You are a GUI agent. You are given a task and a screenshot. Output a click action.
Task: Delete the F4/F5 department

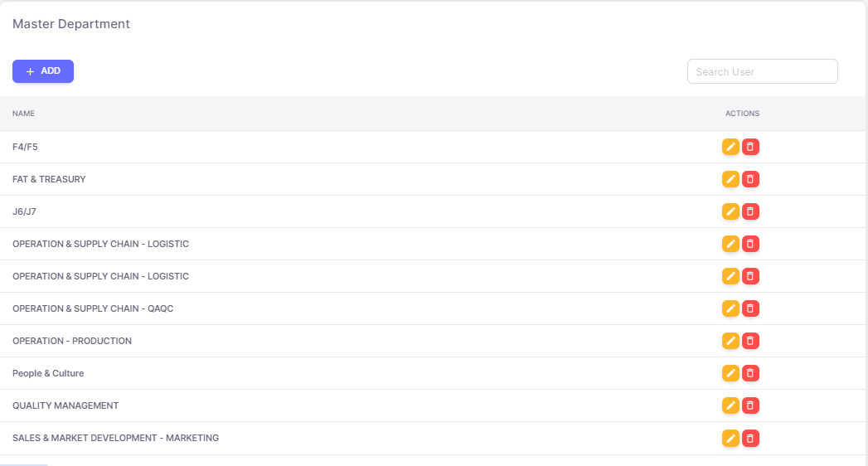tap(750, 147)
